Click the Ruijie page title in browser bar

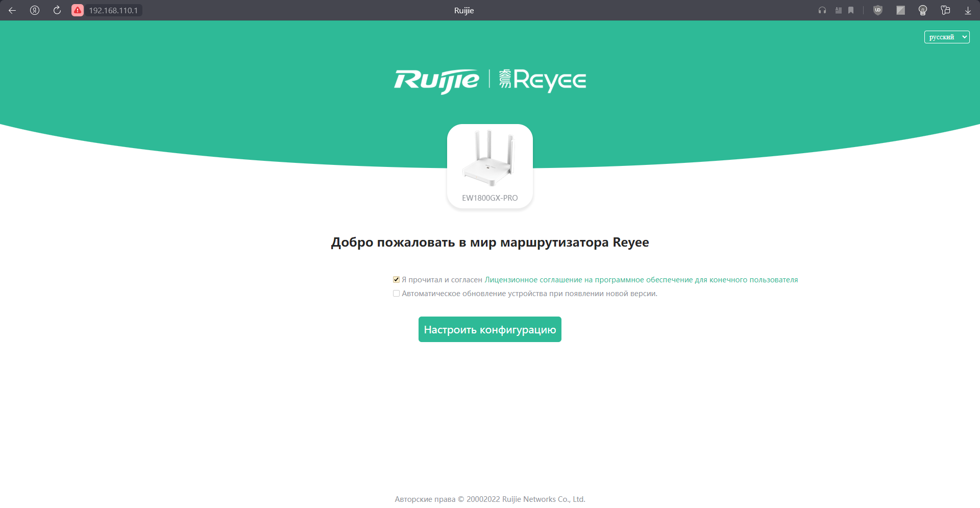click(464, 10)
